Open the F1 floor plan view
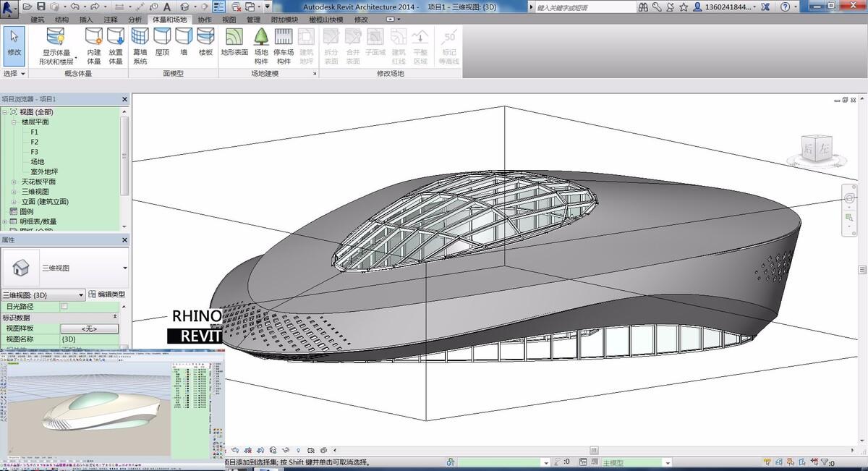The image size is (868, 471). pyautogui.click(x=35, y=132)
